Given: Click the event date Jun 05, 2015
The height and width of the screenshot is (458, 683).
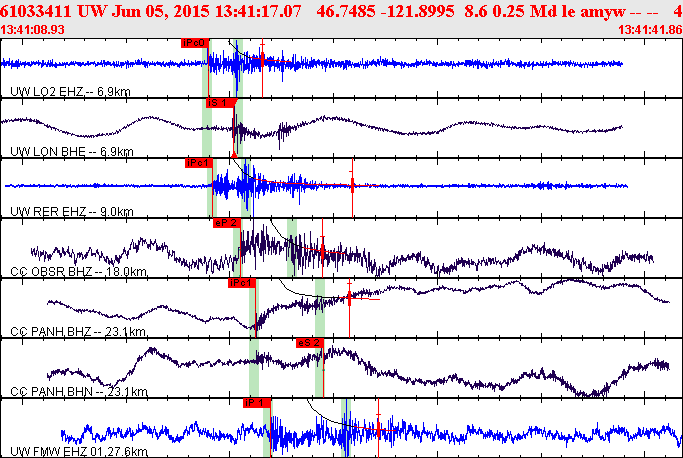Looking at the screenshot, I should click(161, 11).
